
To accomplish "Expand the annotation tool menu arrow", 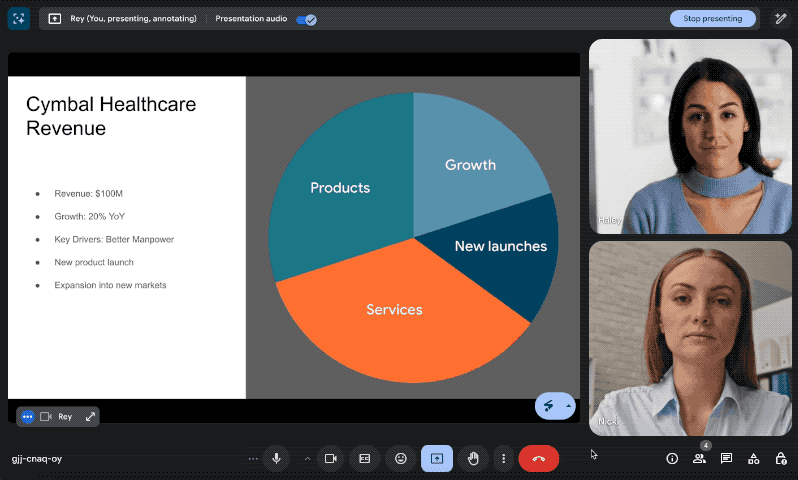I will (x=568, y=406).
